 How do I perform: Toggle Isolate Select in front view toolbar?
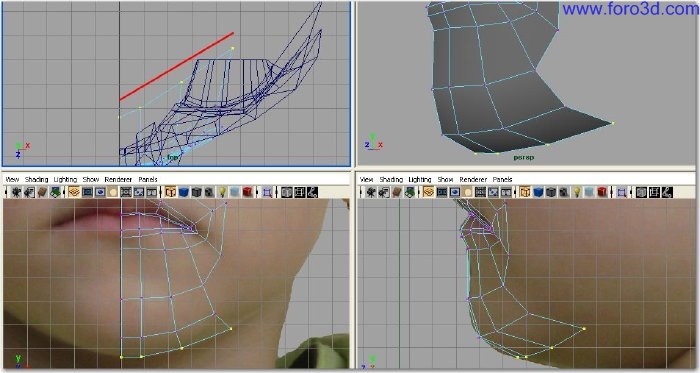(x=267, y=192)
